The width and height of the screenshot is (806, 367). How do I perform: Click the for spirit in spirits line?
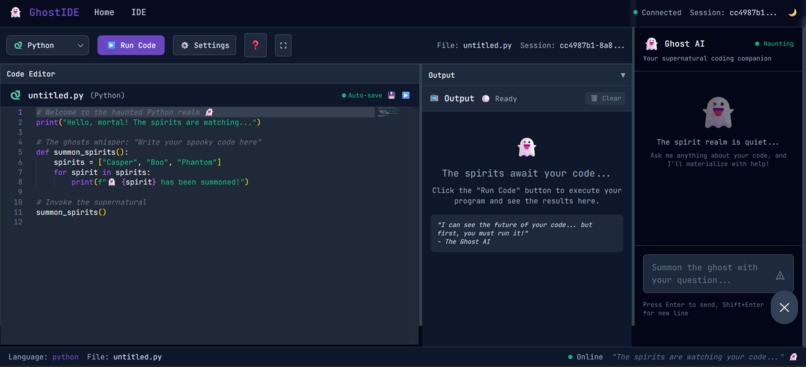pyautogui.click(x=102, y=172)
